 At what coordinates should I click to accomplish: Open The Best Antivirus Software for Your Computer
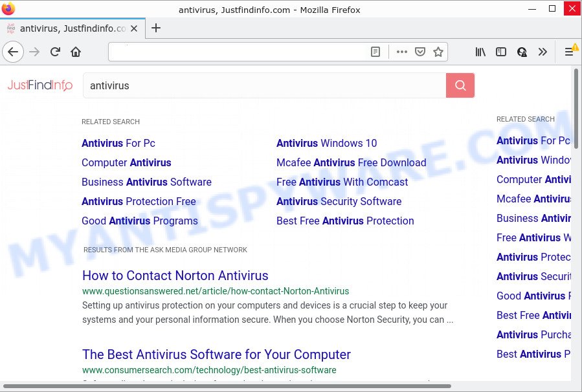(216, 354)
